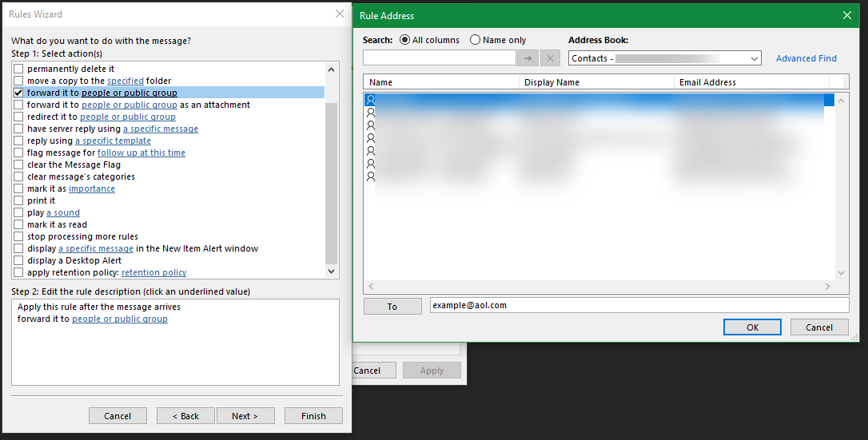This screenshot has height=440, width=868.
Task: Click 'follow up at this time' link
Action: pyautogui.click(x=141, y=153)
